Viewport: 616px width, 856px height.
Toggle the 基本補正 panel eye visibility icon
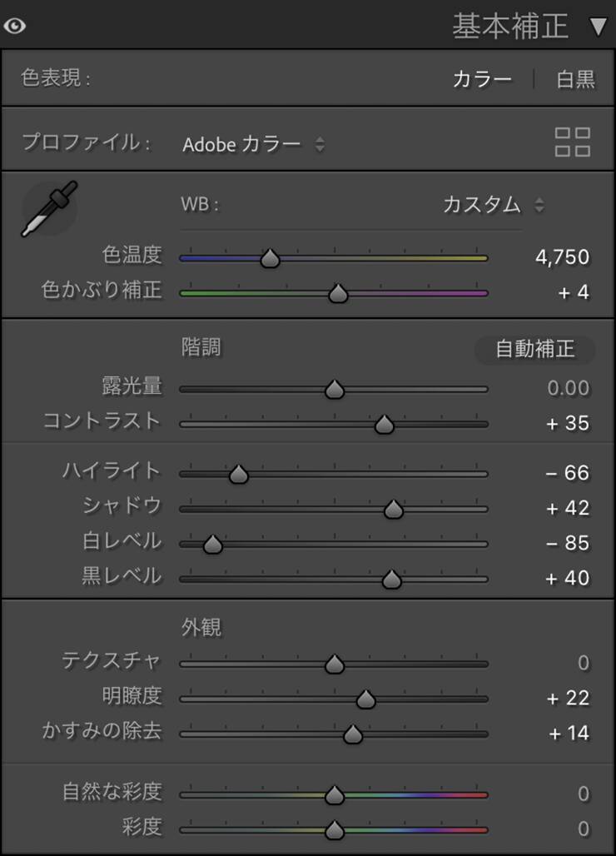[x=14, y=26]
